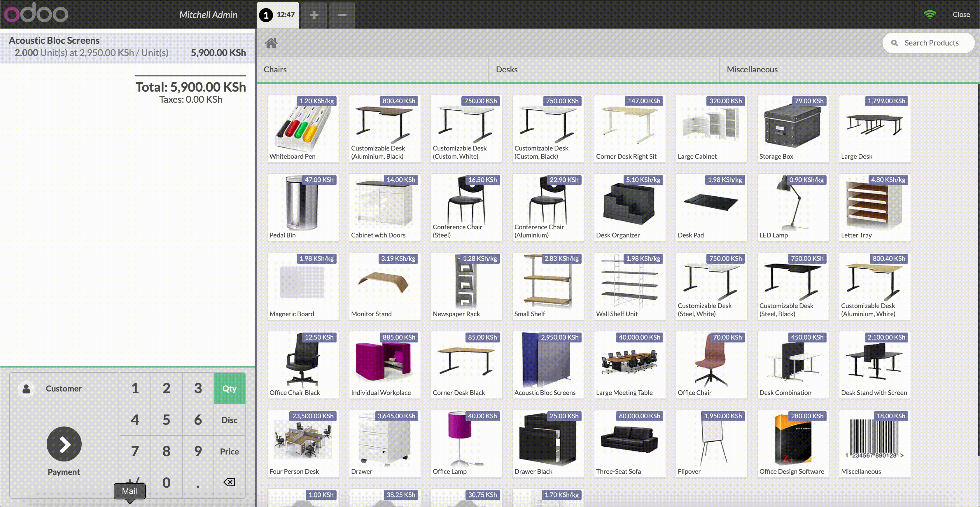Add Magnetic Board product
The height and width of the screenshot is (507, 980).
303,286
